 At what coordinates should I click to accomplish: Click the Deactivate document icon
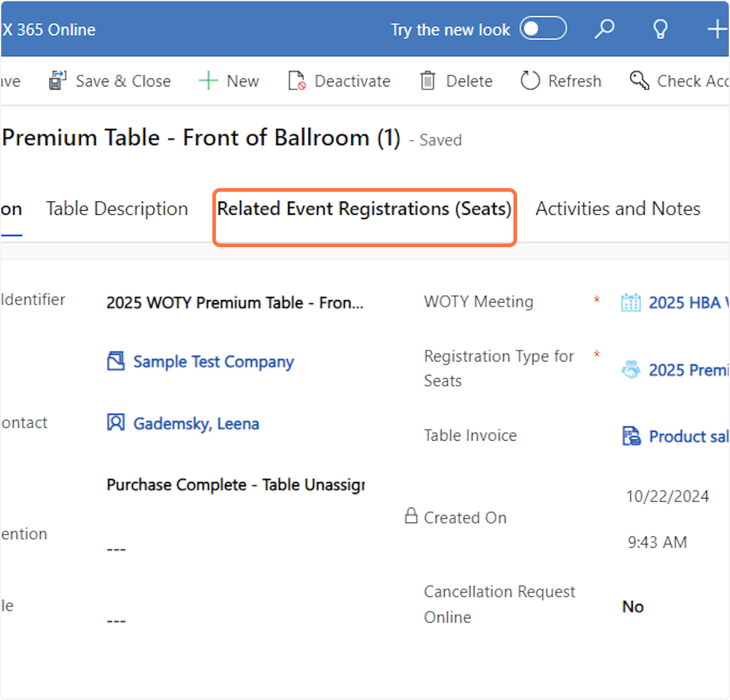pos(297,81)
